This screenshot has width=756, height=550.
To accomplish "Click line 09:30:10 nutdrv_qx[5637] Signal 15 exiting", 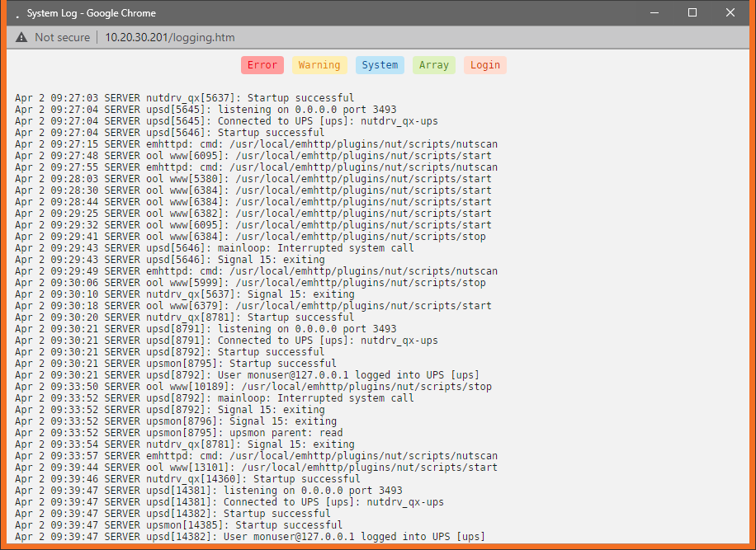I will coord(184,294).
